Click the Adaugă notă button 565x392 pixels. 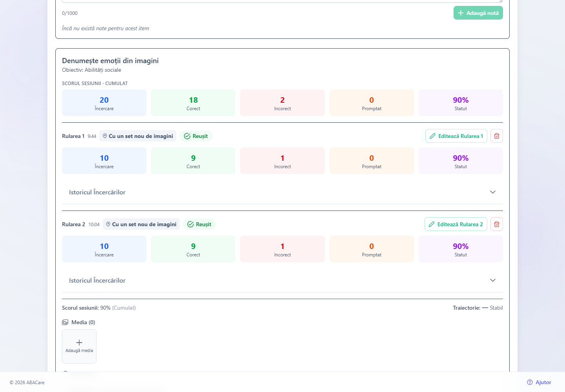pyautogui.click(x=478, y=13)
